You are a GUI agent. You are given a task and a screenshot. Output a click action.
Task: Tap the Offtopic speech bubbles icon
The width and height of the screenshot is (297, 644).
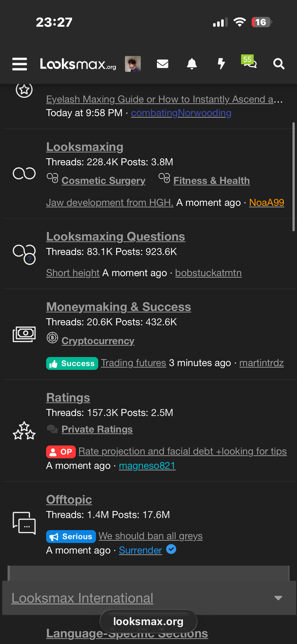click(24, 523)
